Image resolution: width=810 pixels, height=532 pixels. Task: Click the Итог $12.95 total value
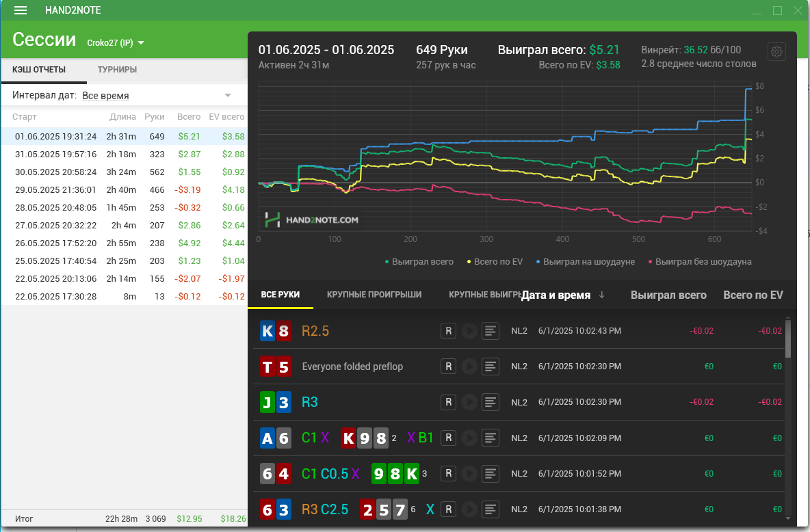(x=190, y=518)
